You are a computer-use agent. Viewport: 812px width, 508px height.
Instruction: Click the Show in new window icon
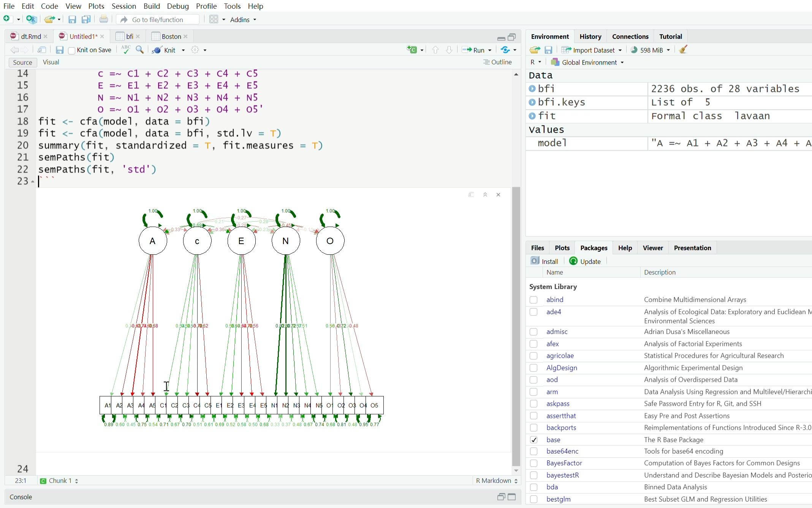(42, 50)
